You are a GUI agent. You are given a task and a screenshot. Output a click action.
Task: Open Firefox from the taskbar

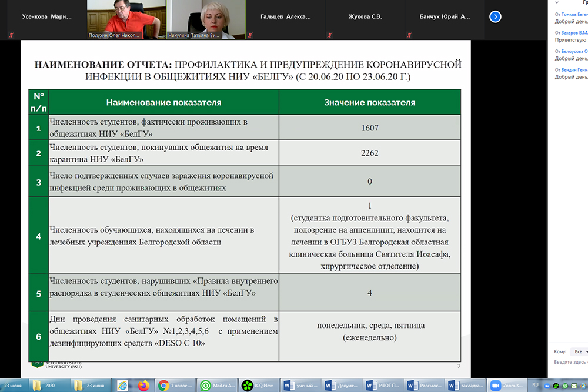tap(142, 386)
